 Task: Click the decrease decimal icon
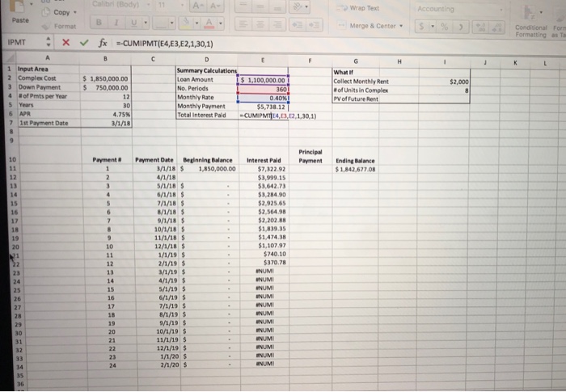(496, 27)
